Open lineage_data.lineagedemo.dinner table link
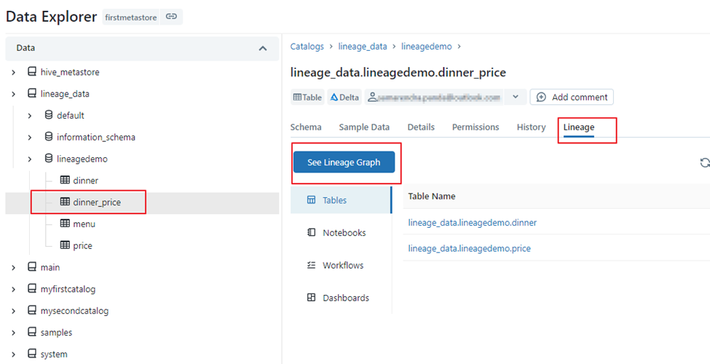 (472, 223)
